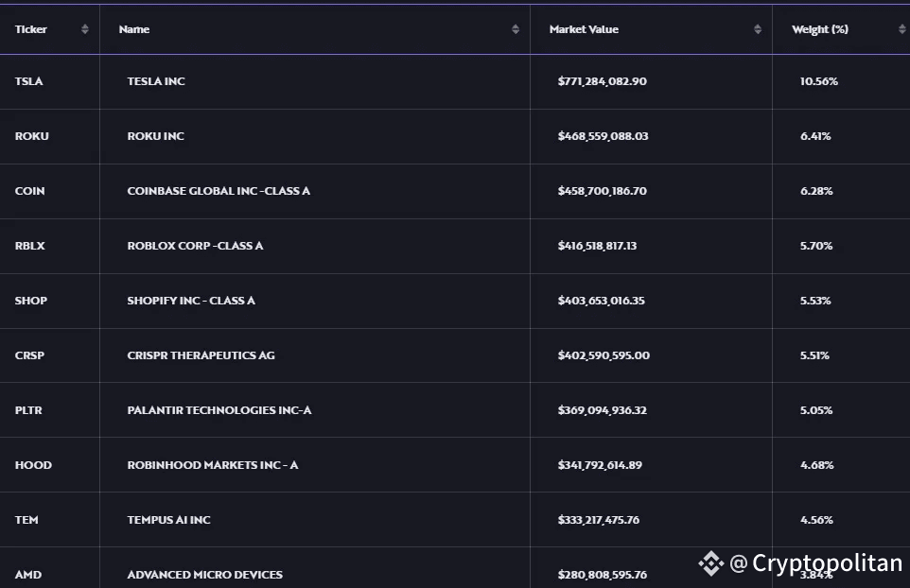
Task: Click the 5.70% weight value
Action: coord(816,246)
